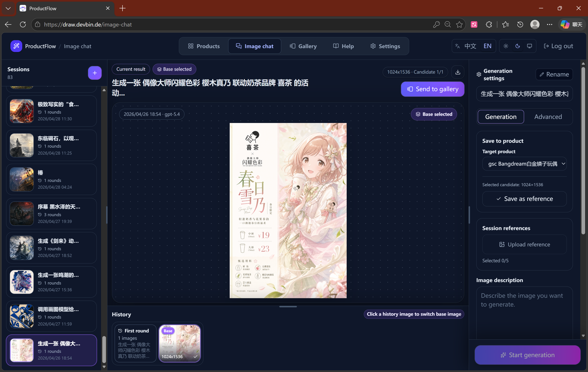588x372 pixels.
Task: Open browser history clock icon
Action: coord(520,24)
